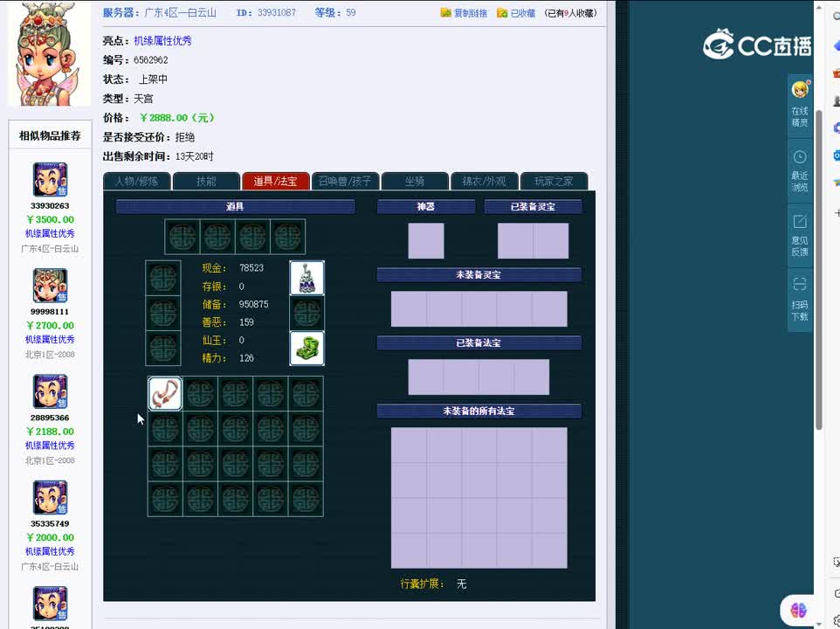Click the 已装备灵宝 header bar

pos(533,207)
